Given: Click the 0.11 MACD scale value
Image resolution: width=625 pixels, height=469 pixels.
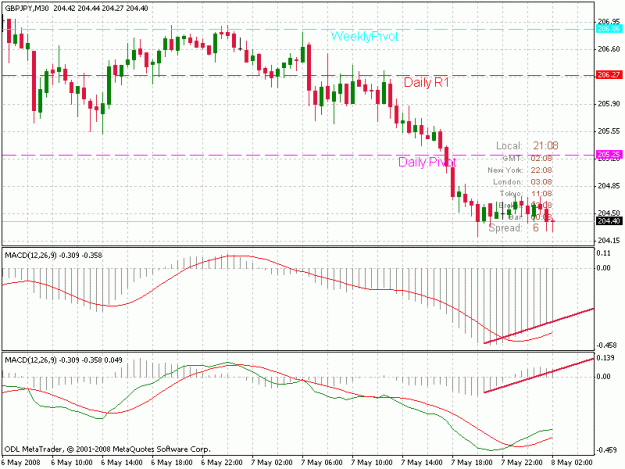Looking at the screenshot, I should (603, 253).
